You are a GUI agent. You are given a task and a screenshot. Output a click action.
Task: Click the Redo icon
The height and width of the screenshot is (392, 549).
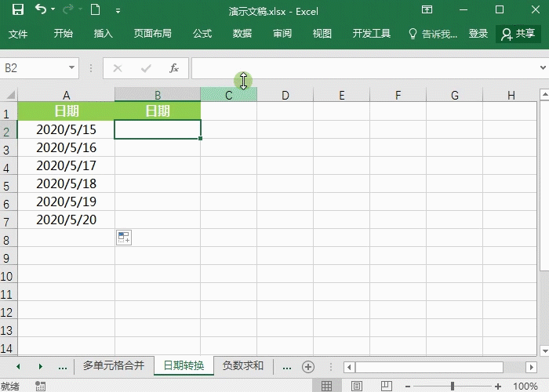68,9
